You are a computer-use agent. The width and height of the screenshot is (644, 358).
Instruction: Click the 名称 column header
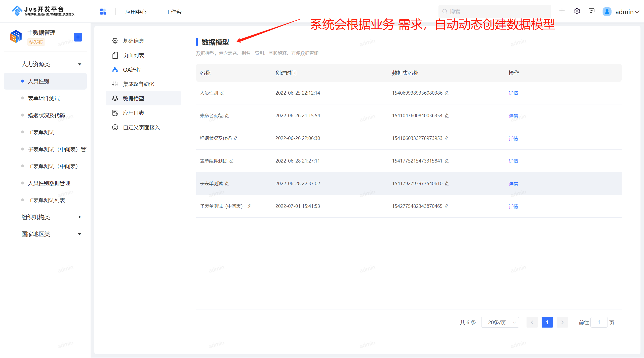[205, 73]
